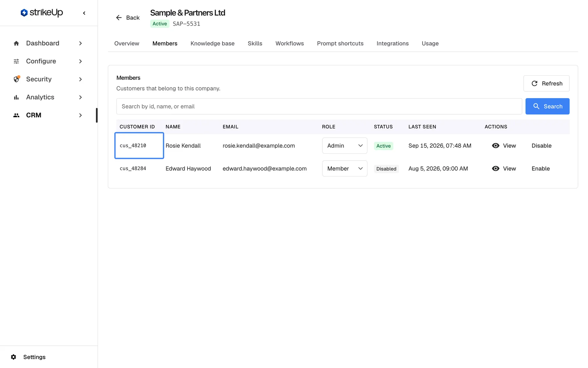The image size is (588, 368).
Task: Expand the Dashboard menu chevron
Action: coord(80,43)
